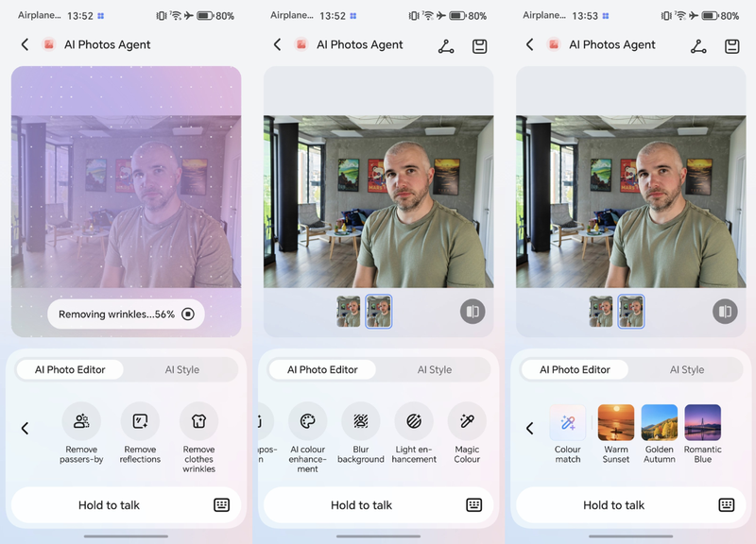Select first version thumbnail in right screen
The height and width of the screenshot is (544, 756).
(601, 312)
